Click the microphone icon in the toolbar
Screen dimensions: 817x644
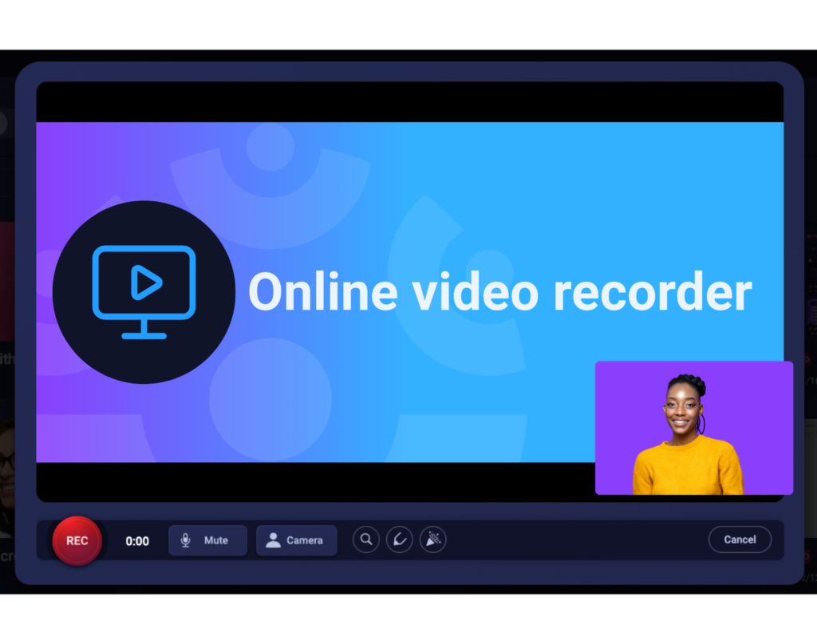[x=186, y=540]
